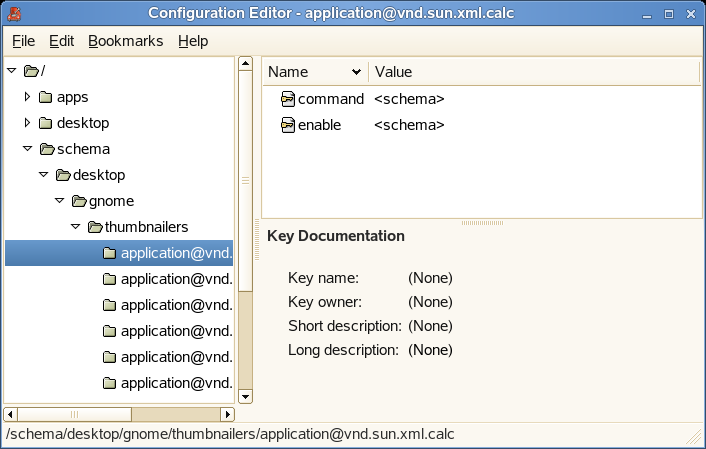This screenshot has height=449, width=706.
Task: Click the window menu icon in title bar
Action: pos(13,12)
